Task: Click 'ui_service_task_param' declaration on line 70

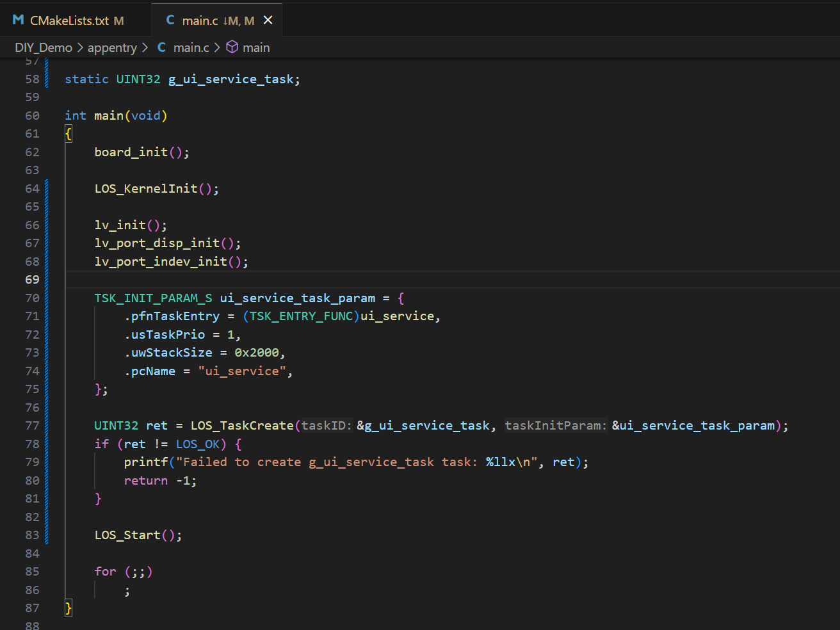Action: (298, 298)
